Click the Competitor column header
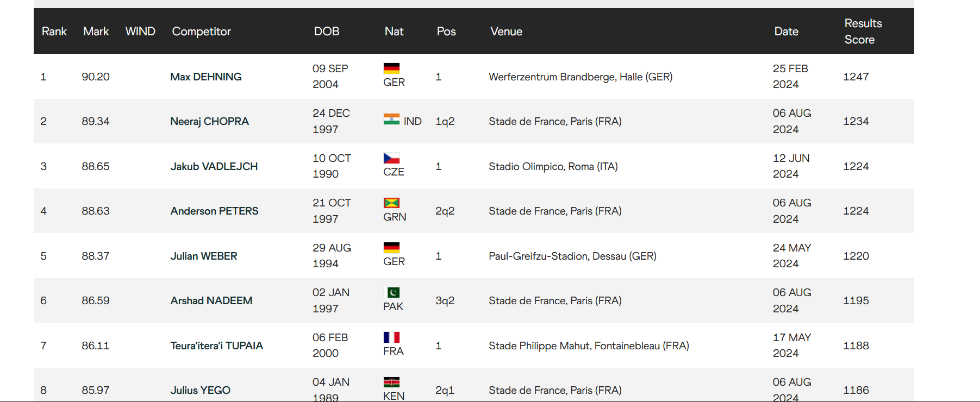 click(x=201, y=32)
